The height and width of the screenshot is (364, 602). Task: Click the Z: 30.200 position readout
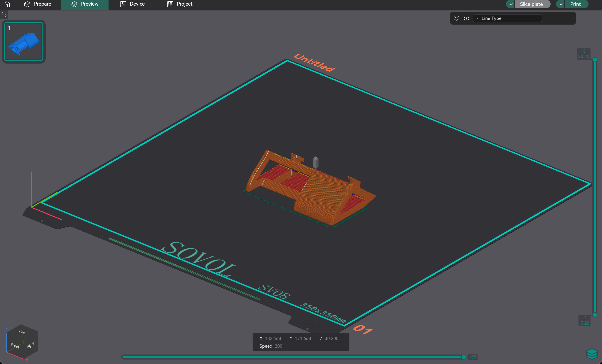[329, 338]
